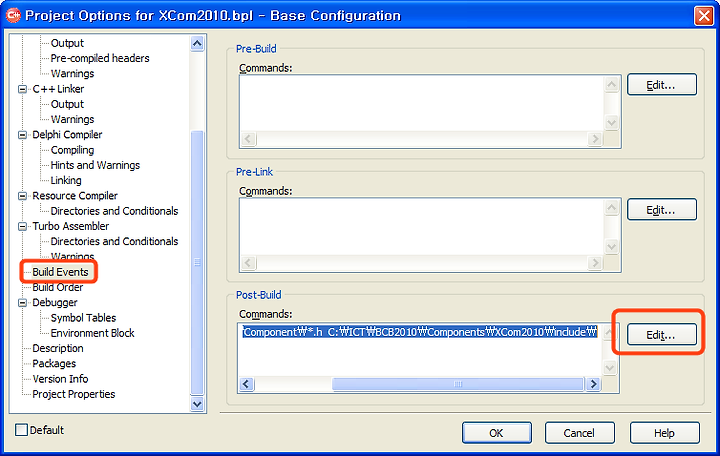Click Pre-Build horizontal scroll right arrow

point(595,139)
